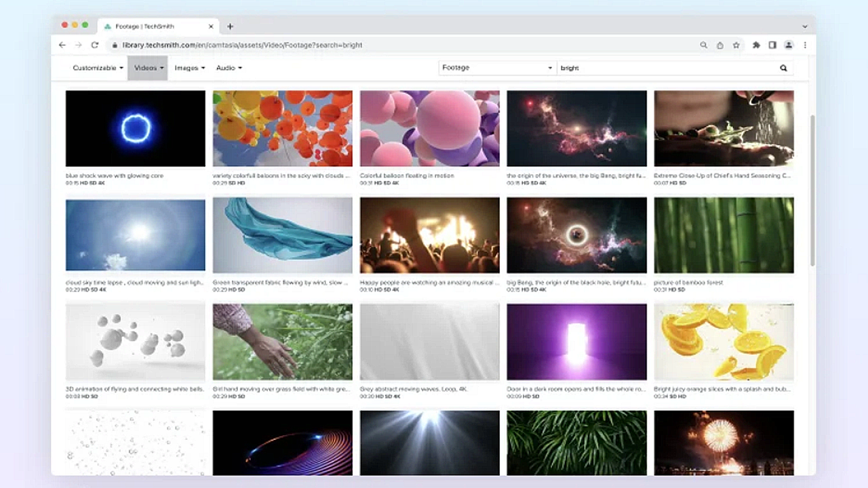Click the back arrow in the browser toolbar
Image resolution: width=868 pixels, height=488 pixels.
coord(62,45)
